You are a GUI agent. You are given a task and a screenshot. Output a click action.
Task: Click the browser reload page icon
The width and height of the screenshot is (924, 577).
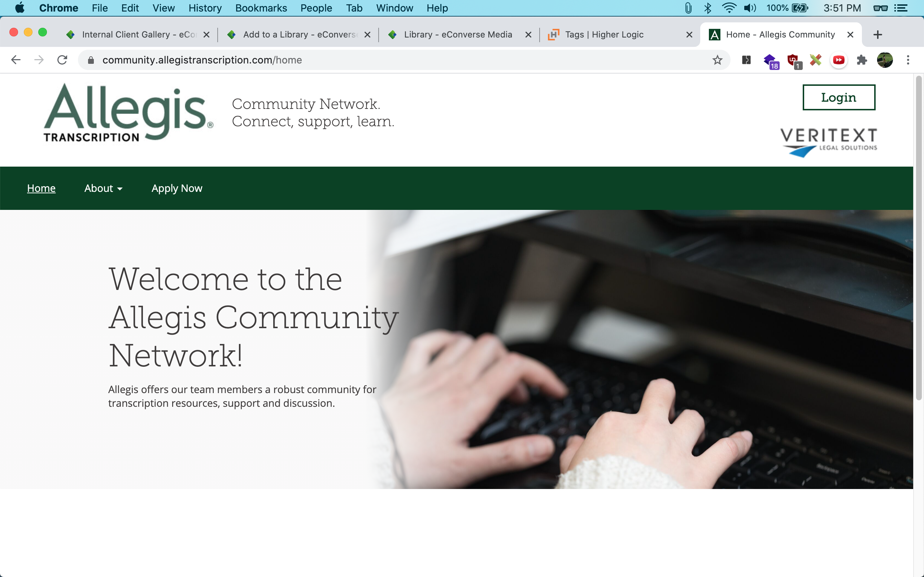[x=62, y=60]
